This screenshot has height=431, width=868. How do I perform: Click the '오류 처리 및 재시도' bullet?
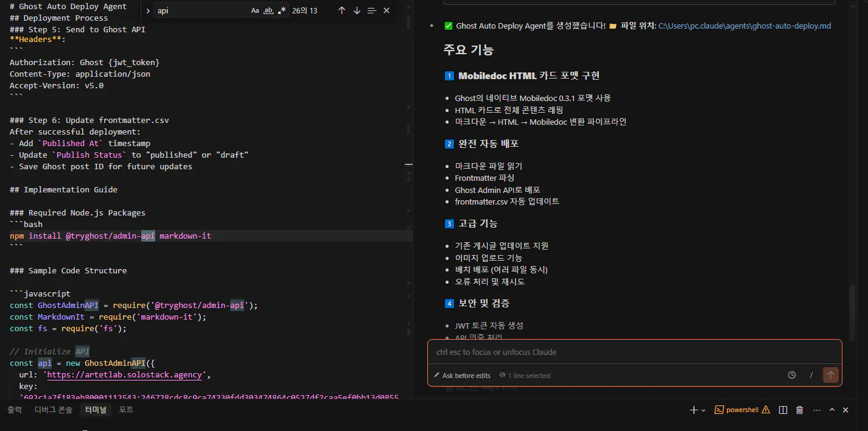[x=489, y=282]
